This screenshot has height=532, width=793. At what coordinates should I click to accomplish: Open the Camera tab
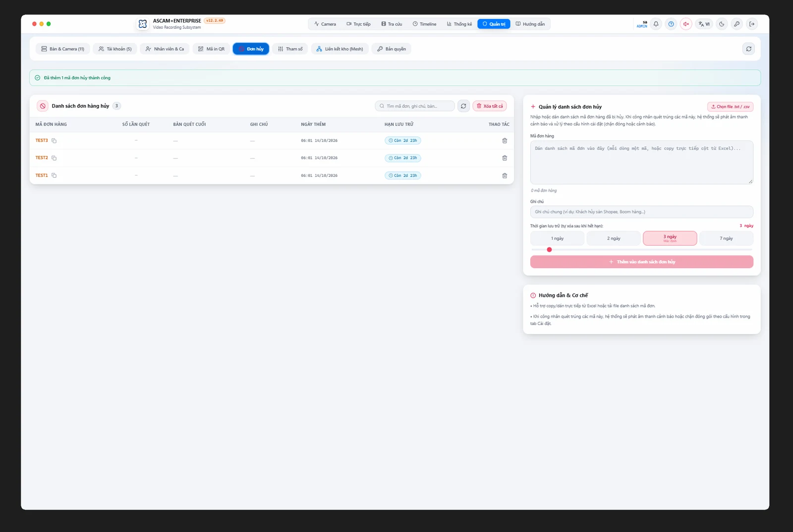pos(325,24)
